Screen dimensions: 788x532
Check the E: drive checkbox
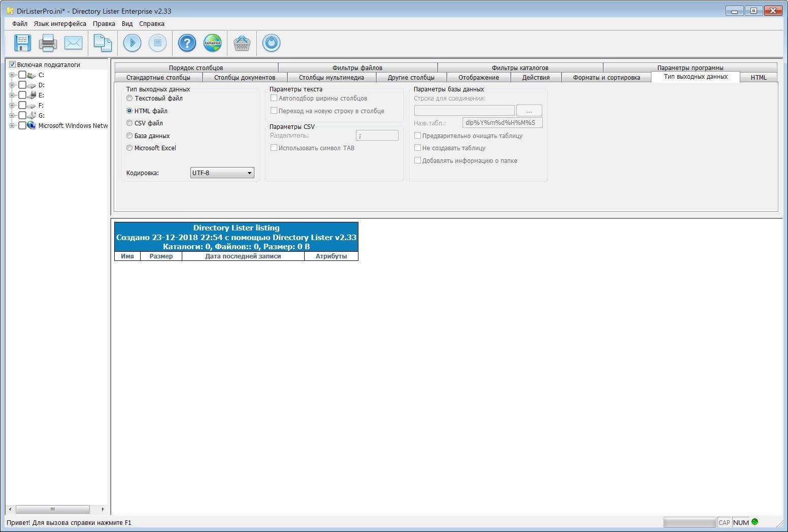pos(22,95)
